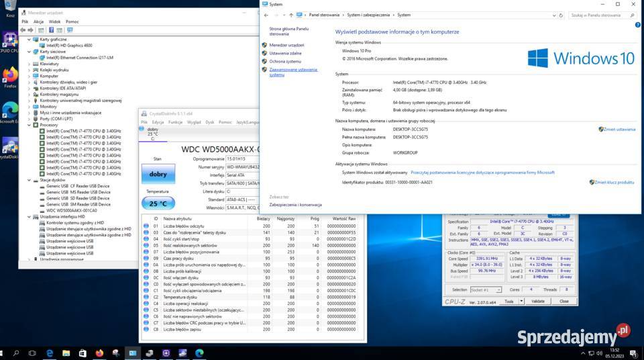Collapse Urządzenia interfejsu HID node
644x360 pixels.
pos(29,217)
